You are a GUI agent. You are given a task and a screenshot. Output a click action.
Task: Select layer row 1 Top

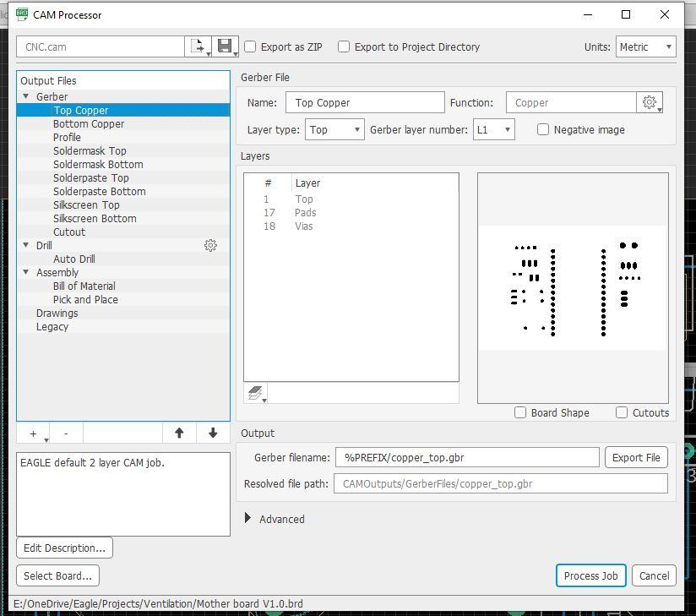pos(351,199)
